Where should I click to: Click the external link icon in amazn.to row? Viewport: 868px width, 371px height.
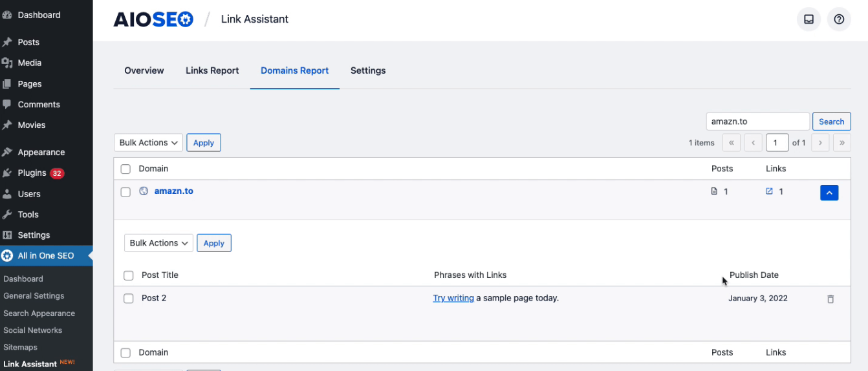coord(769,191)
